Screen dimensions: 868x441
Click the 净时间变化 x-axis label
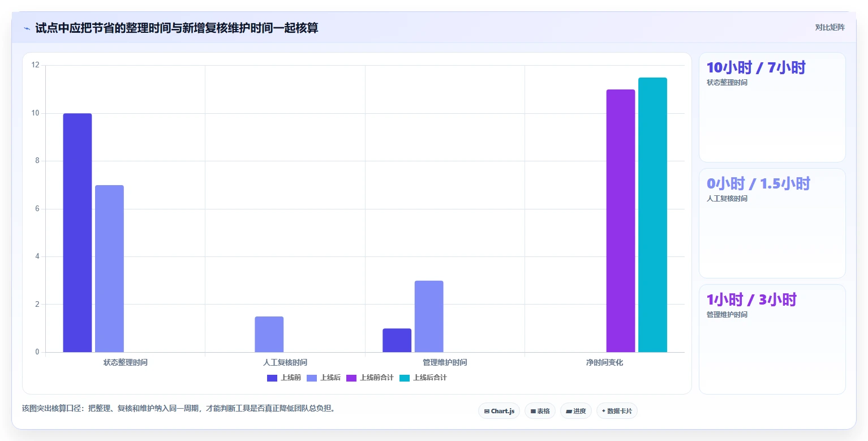[x=604, y=362]
